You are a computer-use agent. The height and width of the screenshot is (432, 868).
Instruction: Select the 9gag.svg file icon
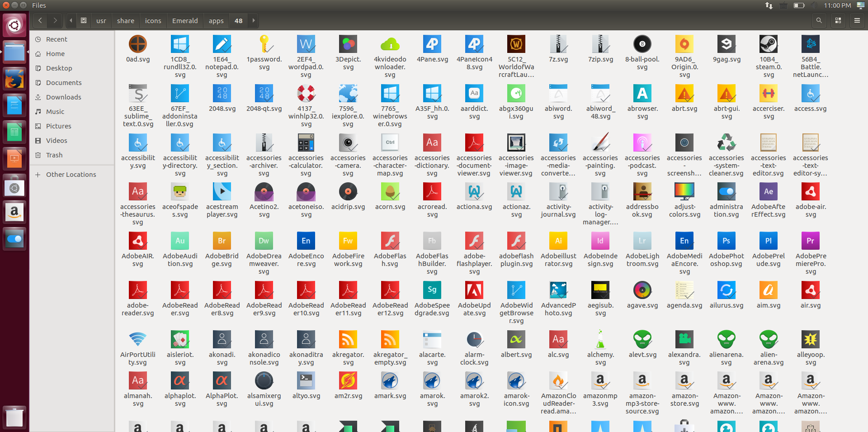tap(726, 44)
